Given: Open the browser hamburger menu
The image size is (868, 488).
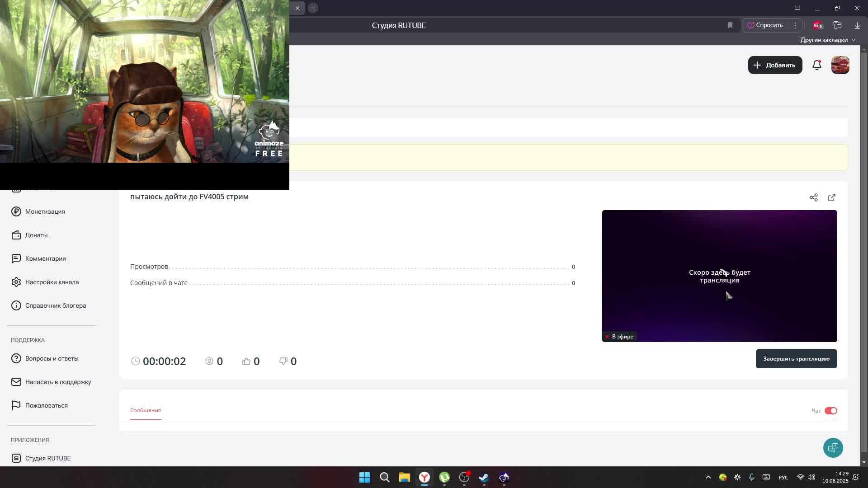Looking at the screenshot, I should 797,8.
